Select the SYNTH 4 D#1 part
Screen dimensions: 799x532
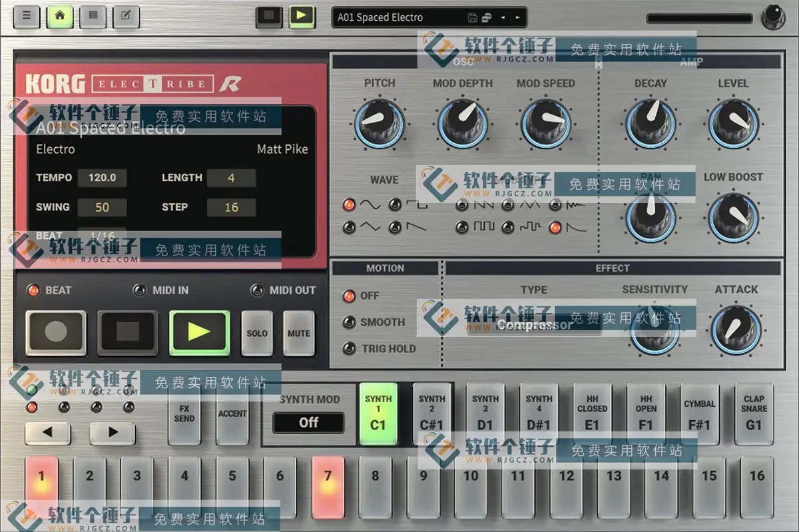click(x=539, y=413)
